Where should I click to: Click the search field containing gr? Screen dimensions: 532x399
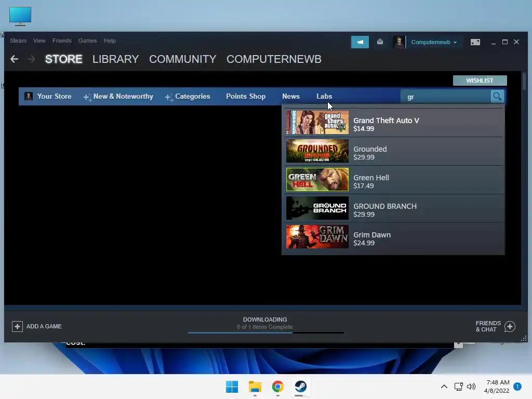tap(445, 97)
